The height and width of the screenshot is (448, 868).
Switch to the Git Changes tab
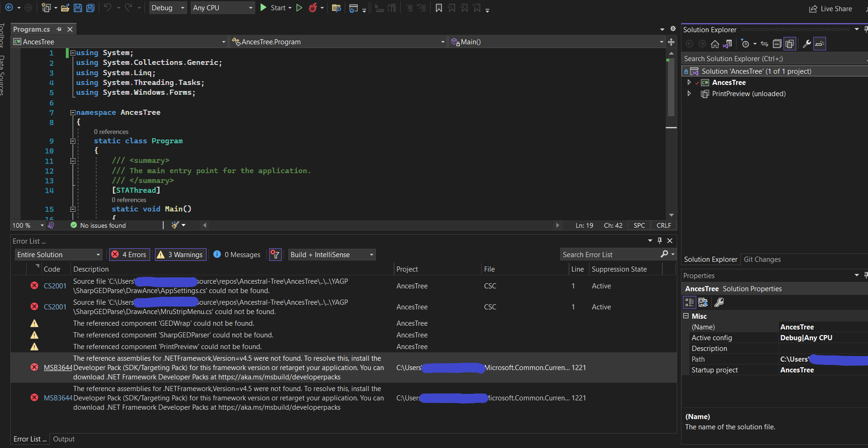pyautogui.click(x=762, y=259)
